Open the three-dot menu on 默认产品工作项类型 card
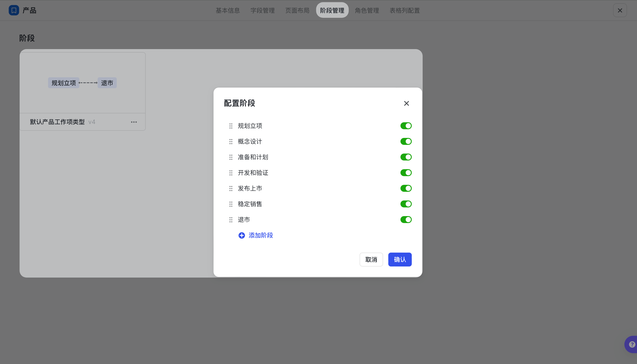This screenshot has width=637, height=364. point(134,122)
